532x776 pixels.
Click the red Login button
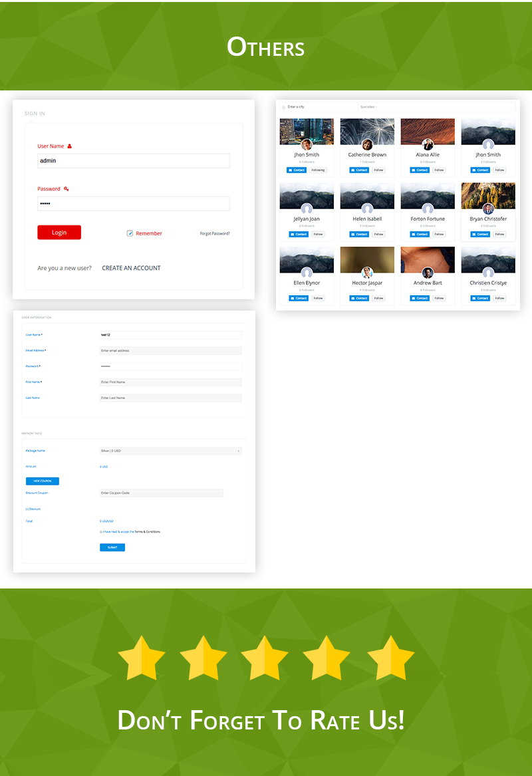pyautogui.click(x=59, y=233)
